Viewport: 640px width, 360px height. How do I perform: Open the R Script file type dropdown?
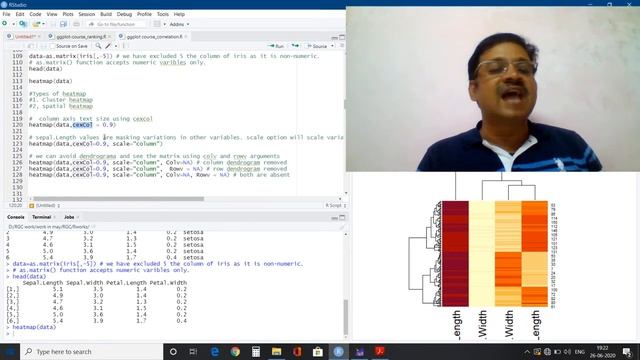coord(336,205)
